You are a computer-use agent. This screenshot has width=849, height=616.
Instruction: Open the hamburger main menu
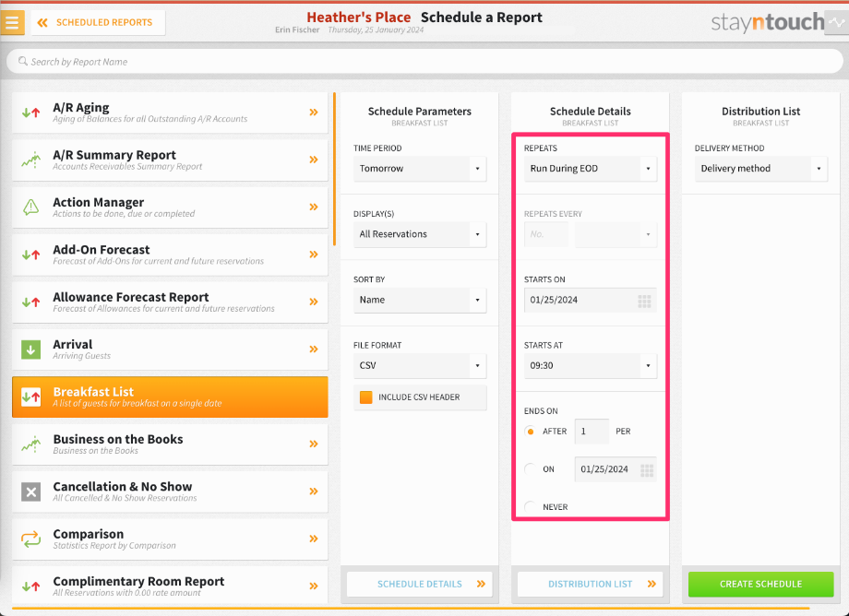[12, 22]
